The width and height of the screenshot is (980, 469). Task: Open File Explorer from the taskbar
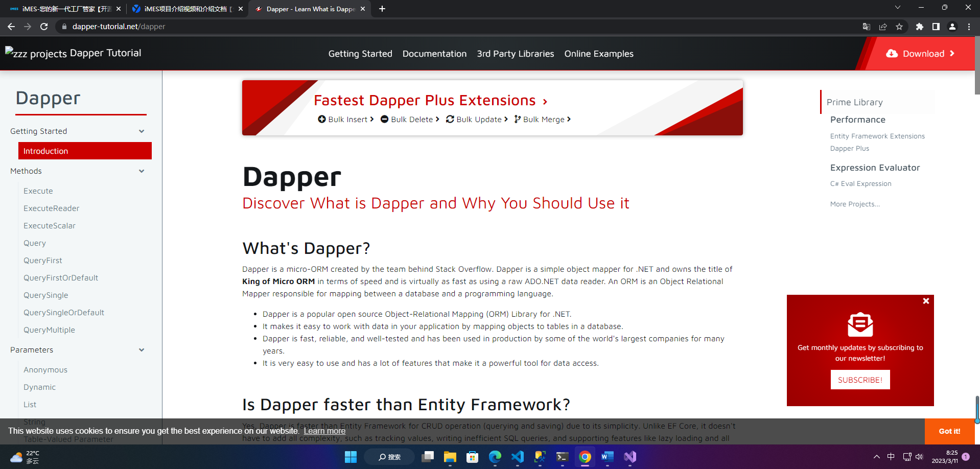tap(450, 457)
